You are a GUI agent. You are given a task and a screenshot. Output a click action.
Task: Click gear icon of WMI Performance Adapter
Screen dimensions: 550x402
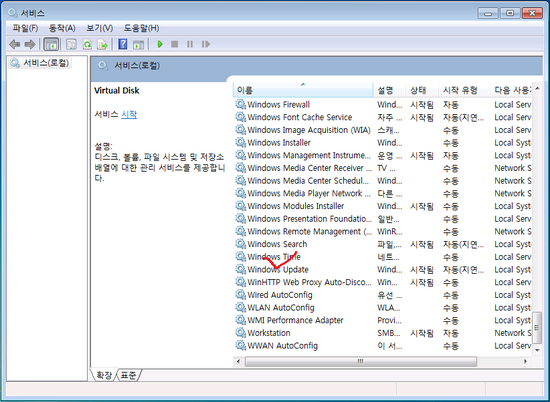(240, 320)
